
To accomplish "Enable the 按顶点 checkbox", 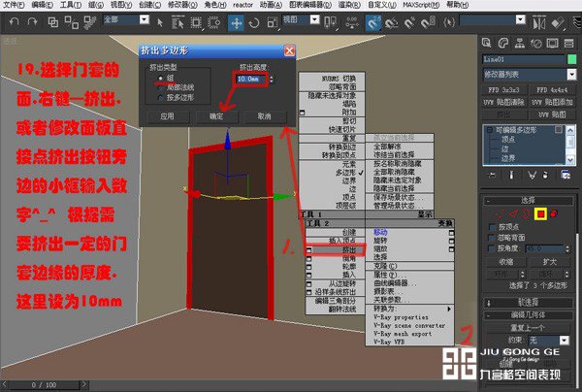I will pos(493,227).
